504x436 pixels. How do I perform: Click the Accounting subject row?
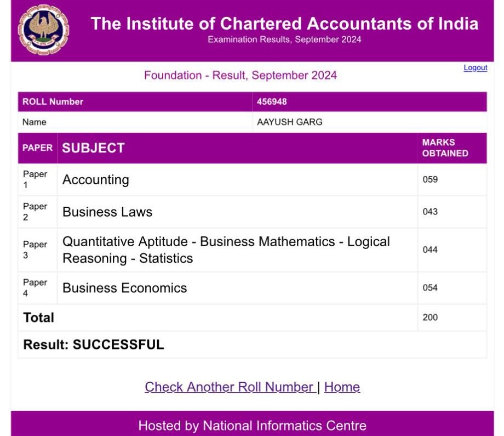click(x=96, y=180)
